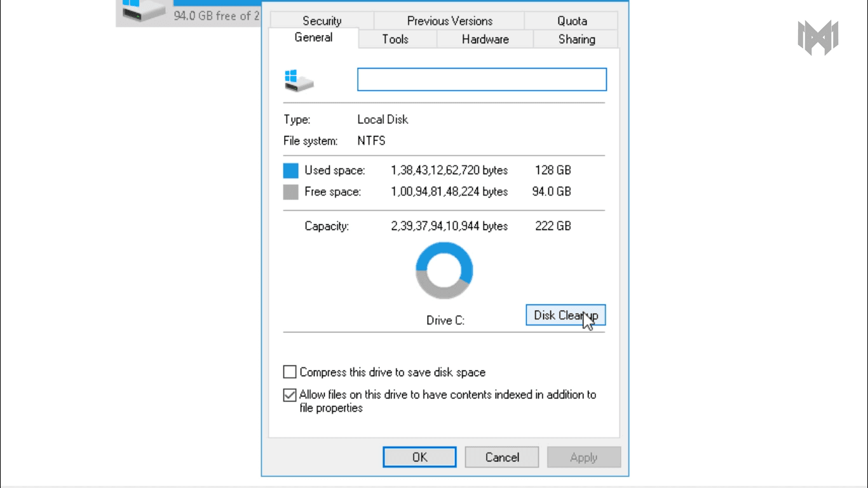
Task: Click the General tab
Action: 313,37
